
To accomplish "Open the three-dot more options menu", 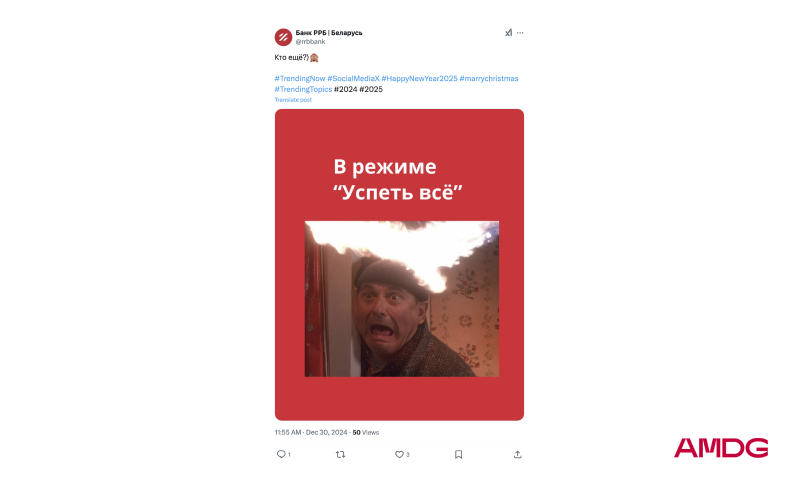I will point(520,33).
